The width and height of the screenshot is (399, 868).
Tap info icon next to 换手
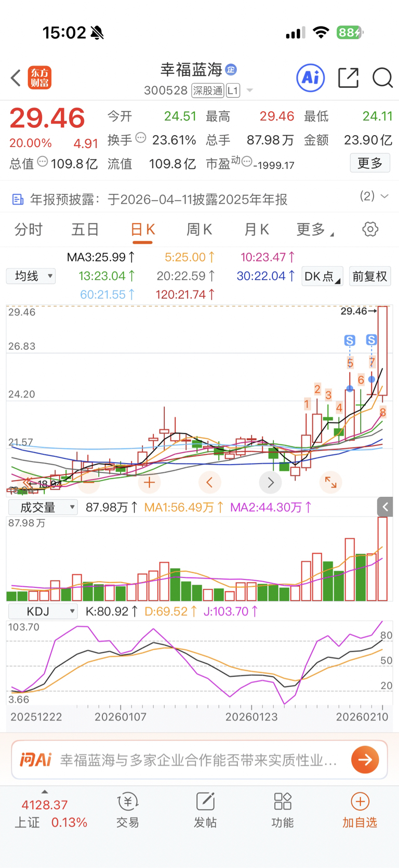coord(141,138)
